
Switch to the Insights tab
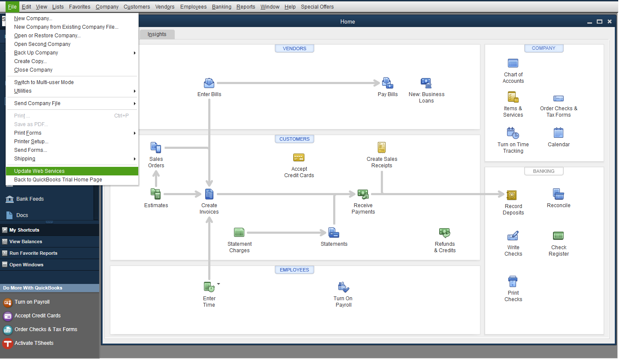[x=157, y=34]
